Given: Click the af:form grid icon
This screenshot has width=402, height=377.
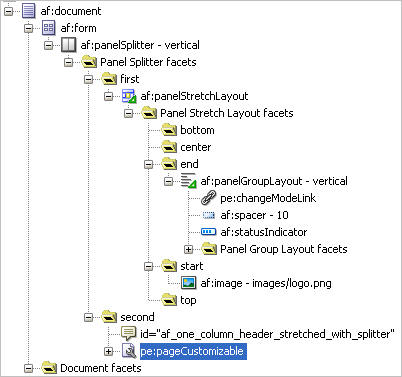Looking at the screenshot, I should [x=49, y=28].
